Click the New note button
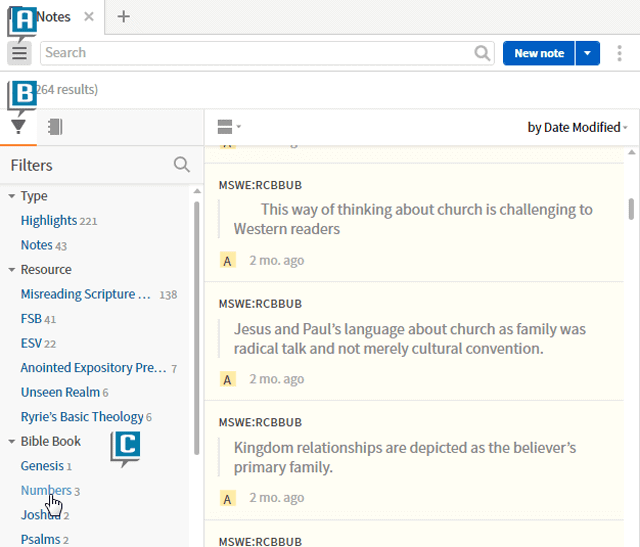The image size is (640, 547). coord(538,53)
